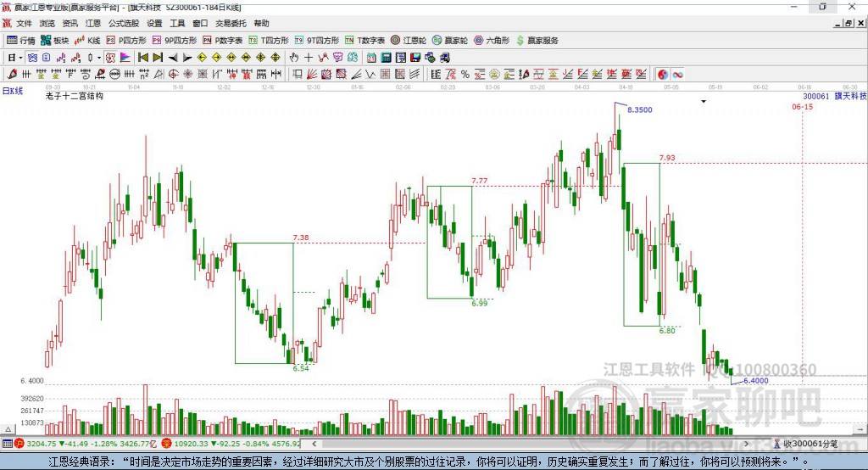The width and height of the screenshot is (868, 470).
Task: Click the 300061 stock code label
Action: (x=816, y=97)
